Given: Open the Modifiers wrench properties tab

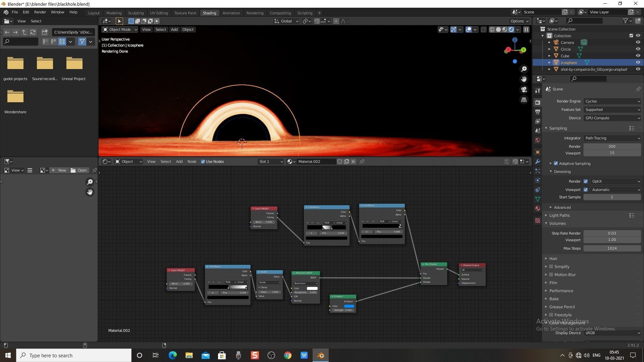Looking at the screenshot, I should [538, 162].
